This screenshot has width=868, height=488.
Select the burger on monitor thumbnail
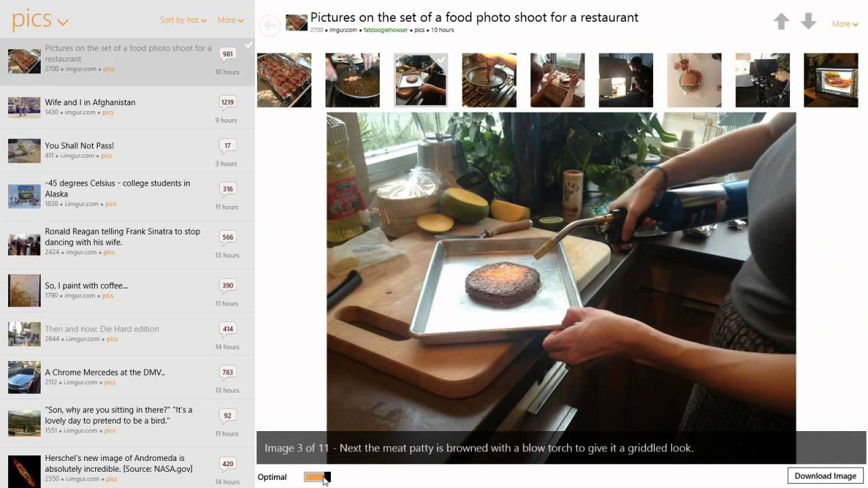tap(831, 80)
